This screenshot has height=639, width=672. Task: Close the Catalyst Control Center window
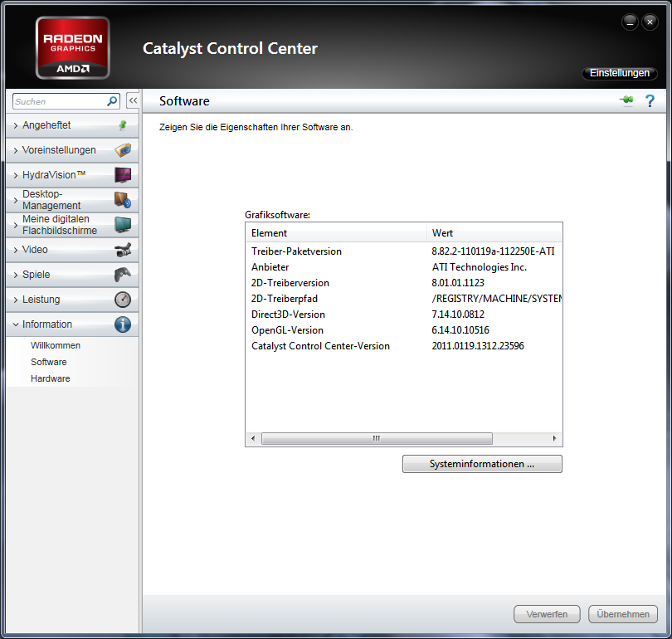tap(650, 22)
